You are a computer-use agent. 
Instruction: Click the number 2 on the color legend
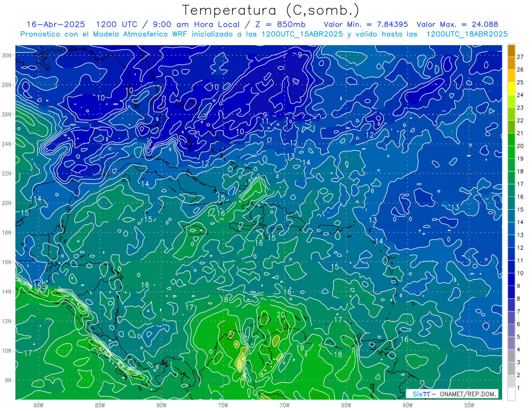tap(519, 375)
